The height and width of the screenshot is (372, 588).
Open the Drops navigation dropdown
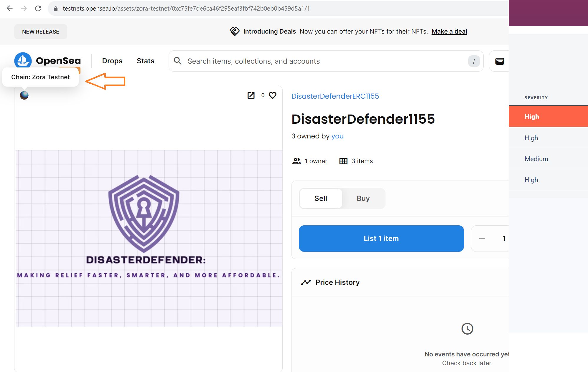(x=112, y=61)
